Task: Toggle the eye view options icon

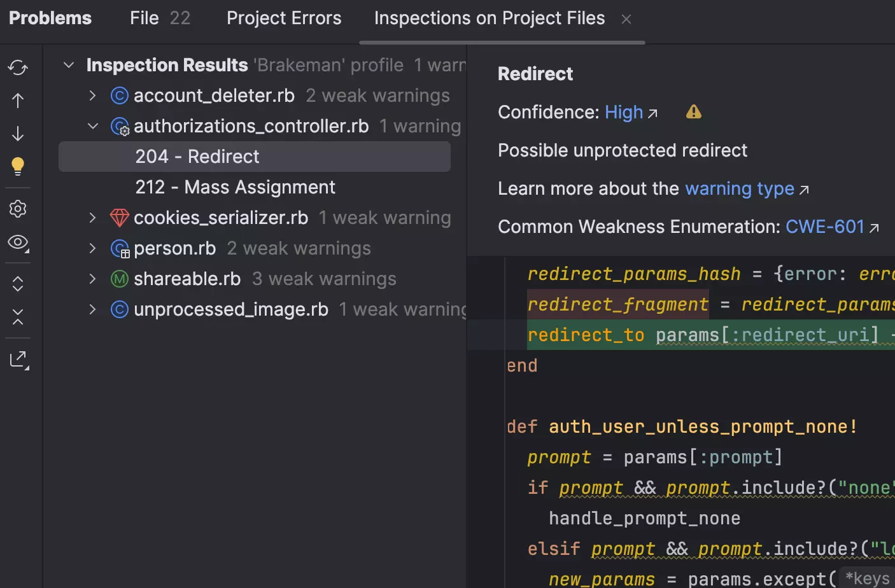Action: click(x=18, y=242)
